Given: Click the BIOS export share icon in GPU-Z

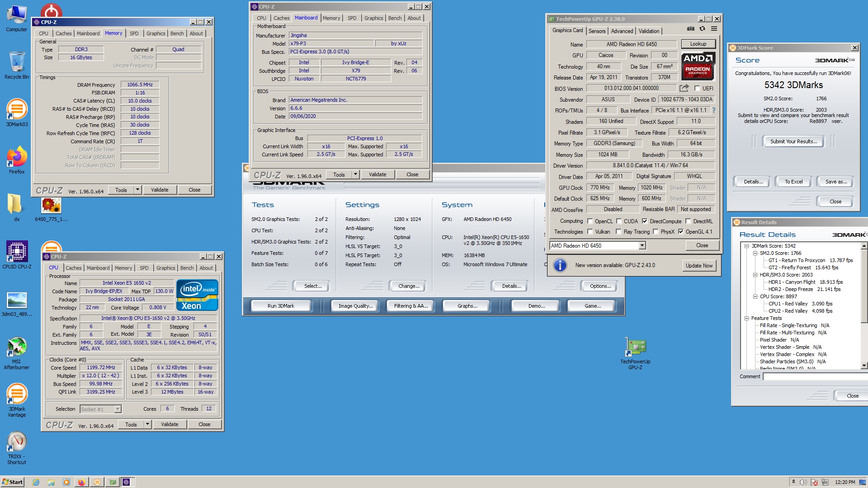Looking at the screenshot, I should coord(684,88).
